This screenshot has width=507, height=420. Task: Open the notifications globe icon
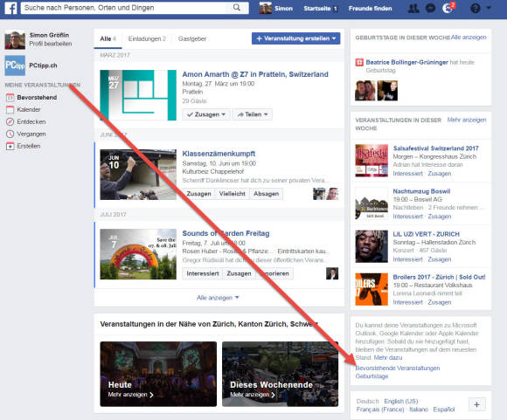[x=448, y=8]
